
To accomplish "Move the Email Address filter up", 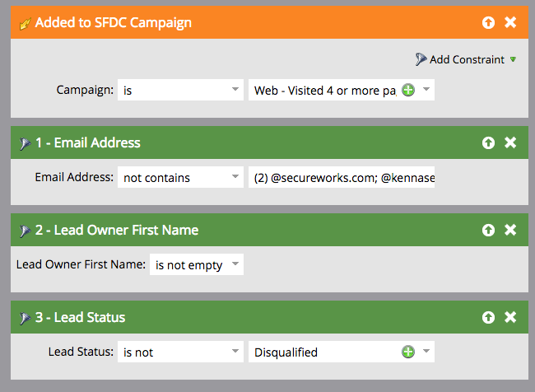I will pos(489,142).
